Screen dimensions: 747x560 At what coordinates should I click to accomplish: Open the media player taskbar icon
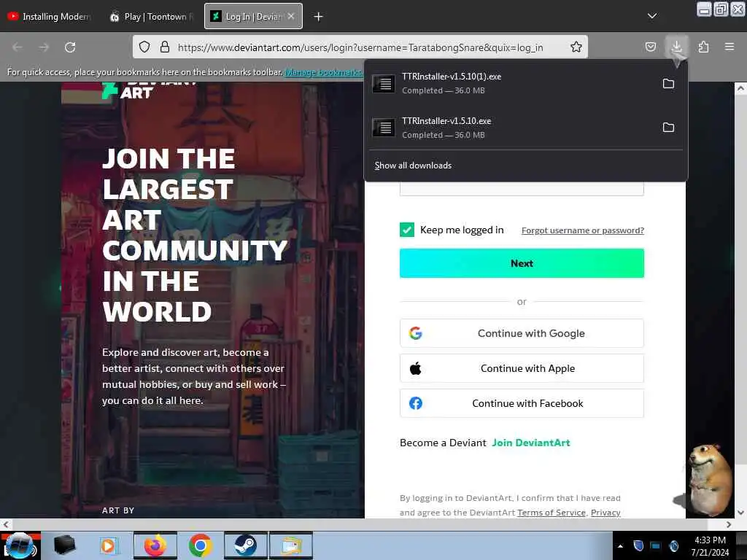[108, 545]
